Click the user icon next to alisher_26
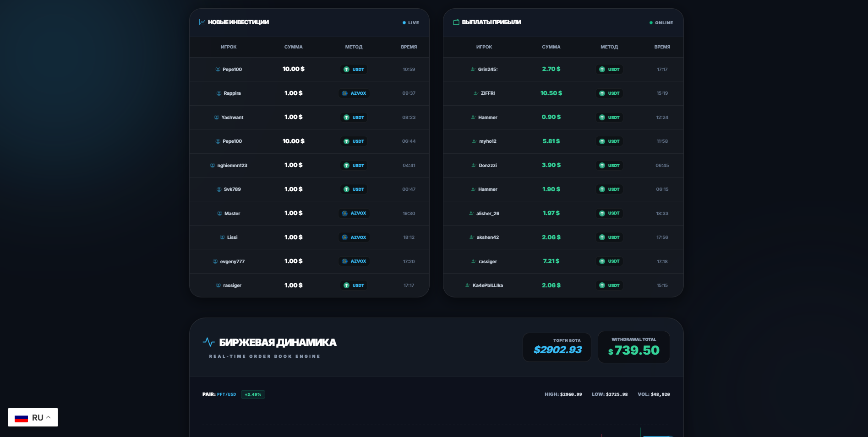 pos(471,213)
